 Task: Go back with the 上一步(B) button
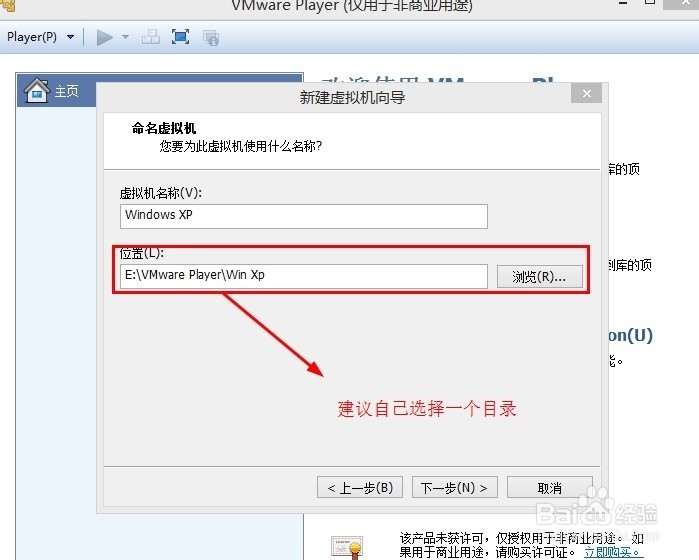tap(360, 487)
